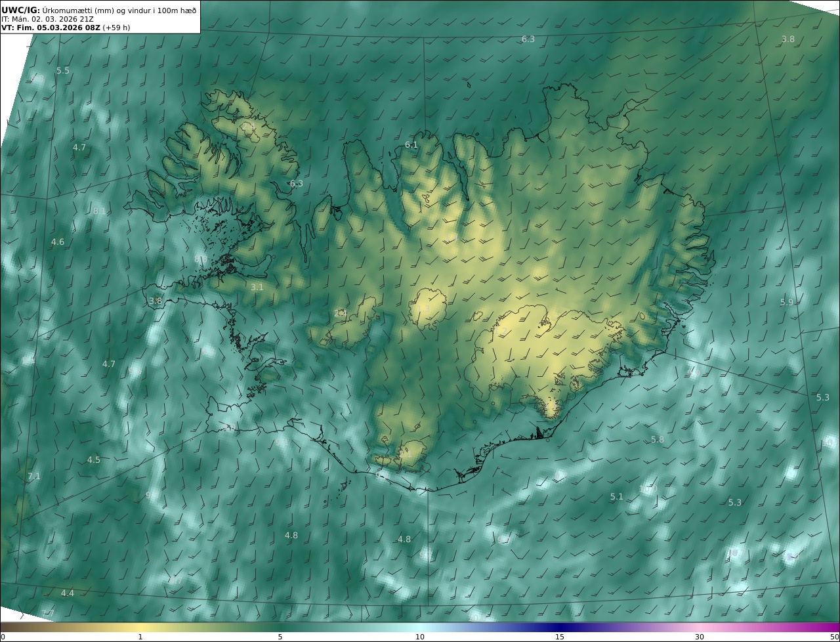The height and width of the screenshot is (642, 840).
Task: Click the 'IT: Mán. 02. 03. 2026 21Z' line
Action: point(47,19)
